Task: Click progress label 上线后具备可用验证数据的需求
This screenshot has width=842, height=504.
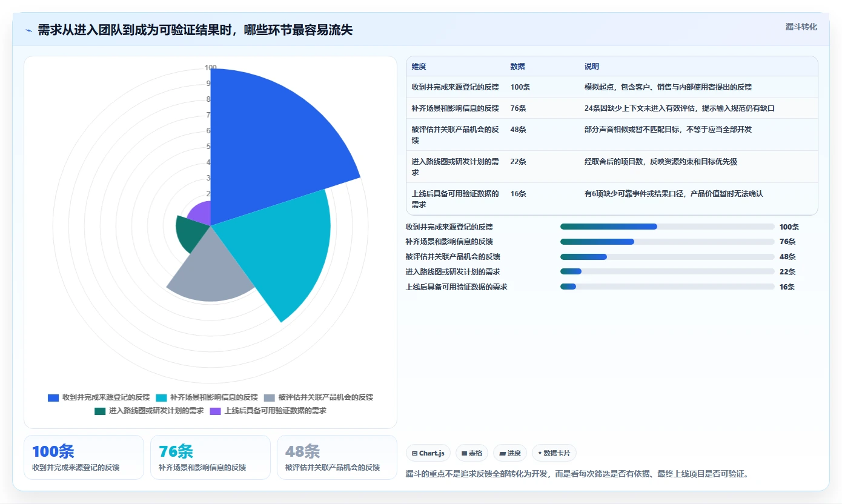Action: (x=457, y=287)
